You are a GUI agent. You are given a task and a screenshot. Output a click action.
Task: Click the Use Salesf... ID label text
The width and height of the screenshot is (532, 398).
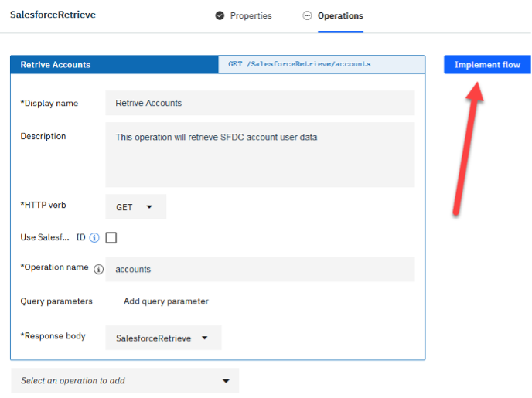click(x=53, y=238)
